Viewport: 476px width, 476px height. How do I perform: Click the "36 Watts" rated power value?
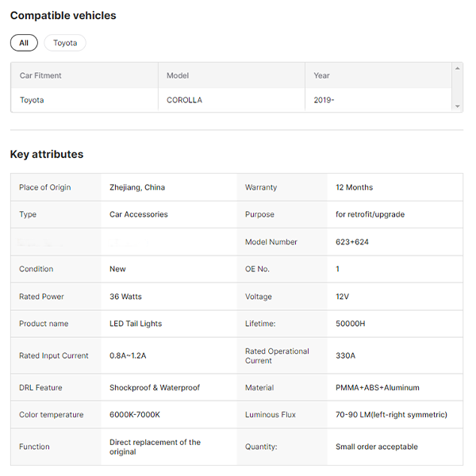click(x=125, y=297)
